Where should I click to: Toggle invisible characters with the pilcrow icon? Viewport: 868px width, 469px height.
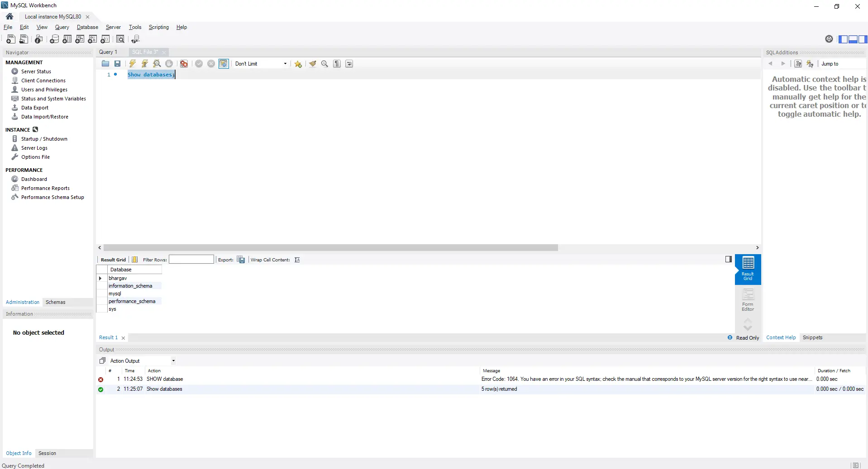[x=337, y=63]
